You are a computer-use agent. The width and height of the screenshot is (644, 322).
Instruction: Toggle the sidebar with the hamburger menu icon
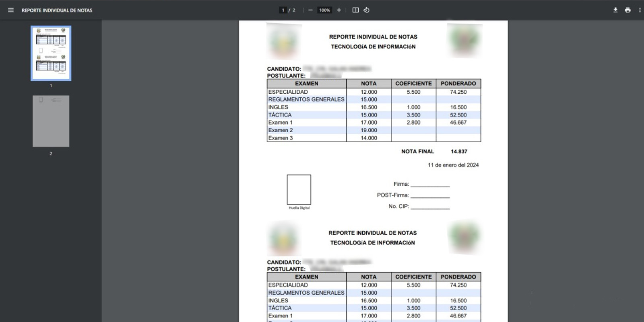11,10
